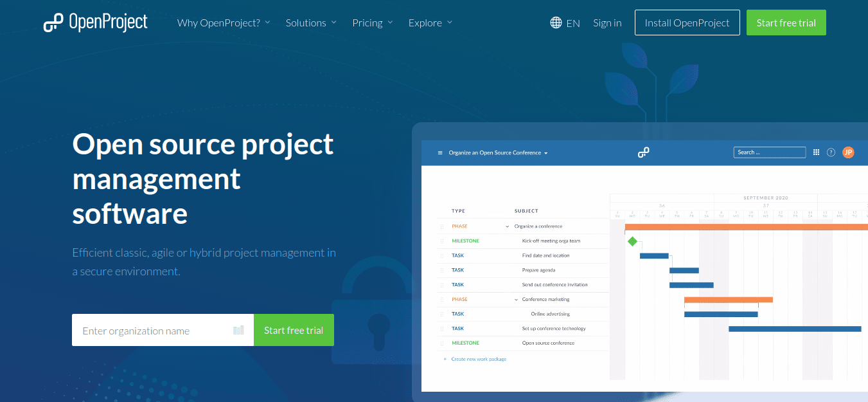Click blue Set up conference technology bar

coord(795,329)
